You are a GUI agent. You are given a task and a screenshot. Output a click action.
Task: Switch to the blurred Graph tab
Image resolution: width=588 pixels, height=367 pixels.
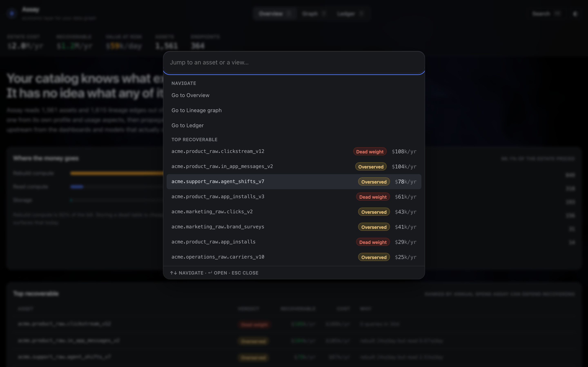pos(314,14)
